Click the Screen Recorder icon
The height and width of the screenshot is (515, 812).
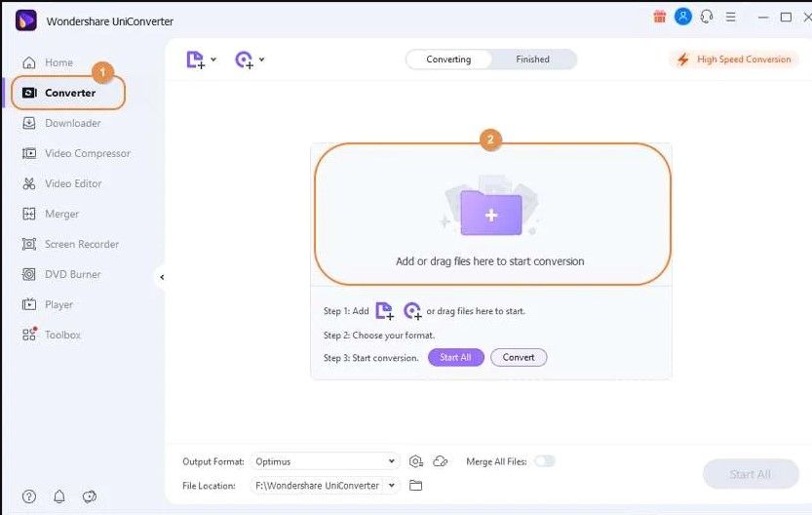29,244
